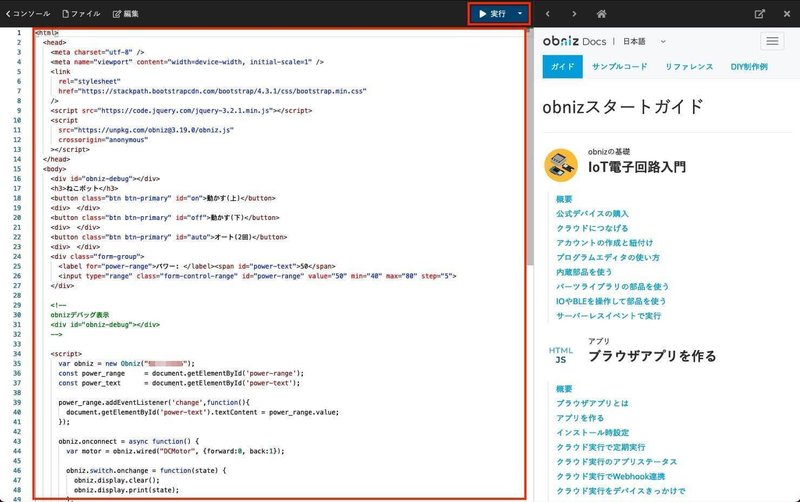
Task: Click the jquery-3.2.1.min.js script line
Action: point(181,110)
